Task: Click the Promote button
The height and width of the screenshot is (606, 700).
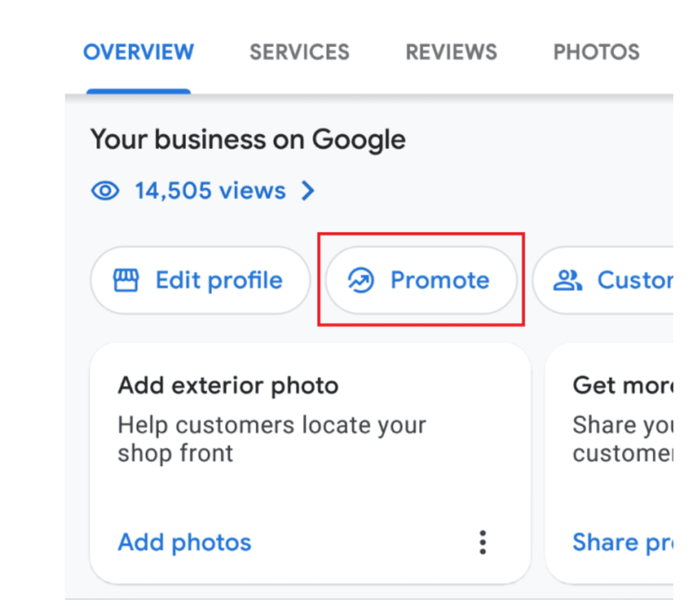Action: (x=421, y=280)
